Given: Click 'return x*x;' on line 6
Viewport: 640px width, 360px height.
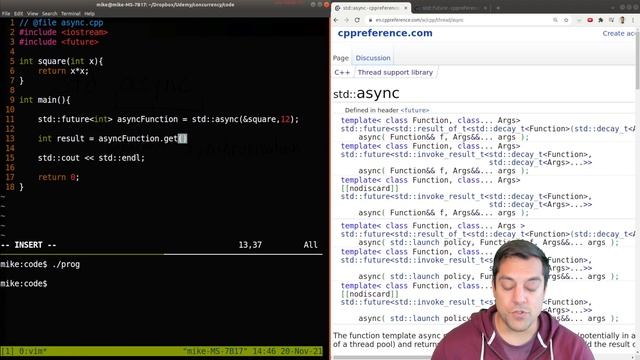Looking at the screenshot, I should [63, 71].
